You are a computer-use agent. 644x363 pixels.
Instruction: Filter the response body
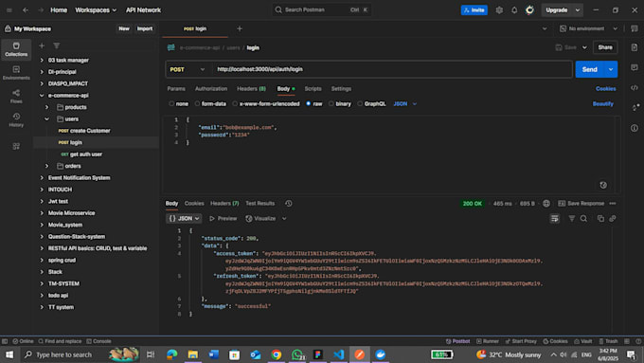572,219
